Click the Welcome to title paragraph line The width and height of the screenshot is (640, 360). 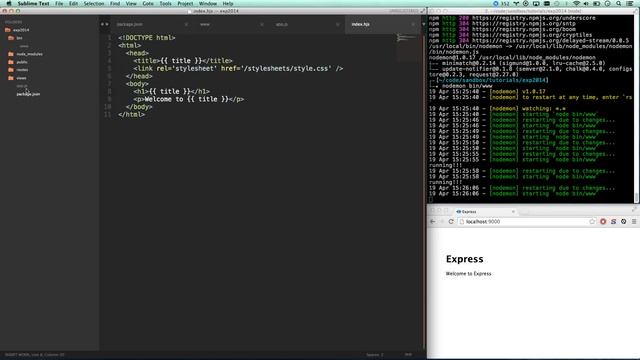pos(189,99)
